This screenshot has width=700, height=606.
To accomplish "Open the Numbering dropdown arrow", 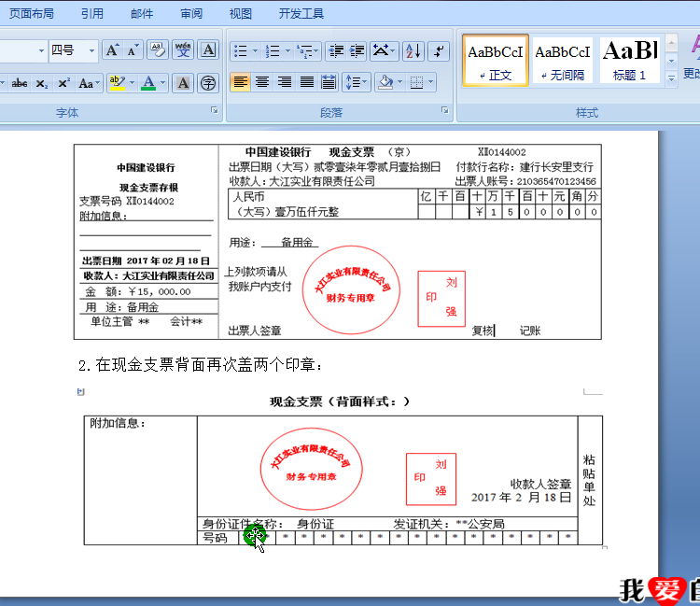I will coord(287,51).
